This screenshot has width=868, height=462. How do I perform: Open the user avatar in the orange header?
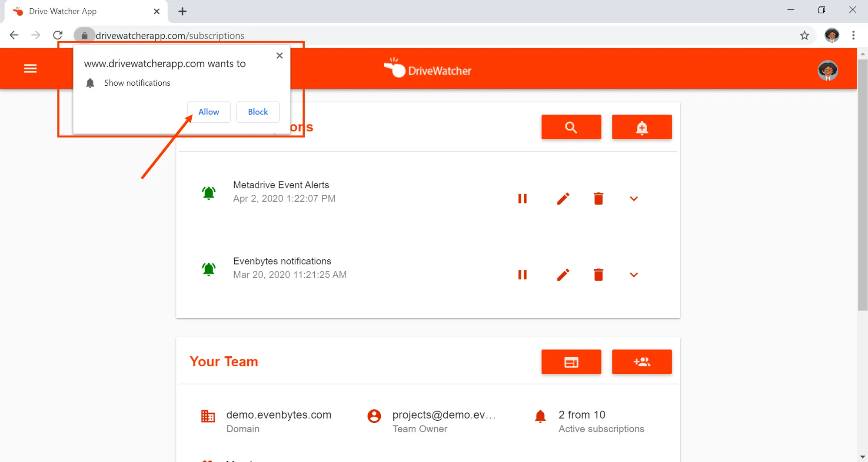click(828, 70)
